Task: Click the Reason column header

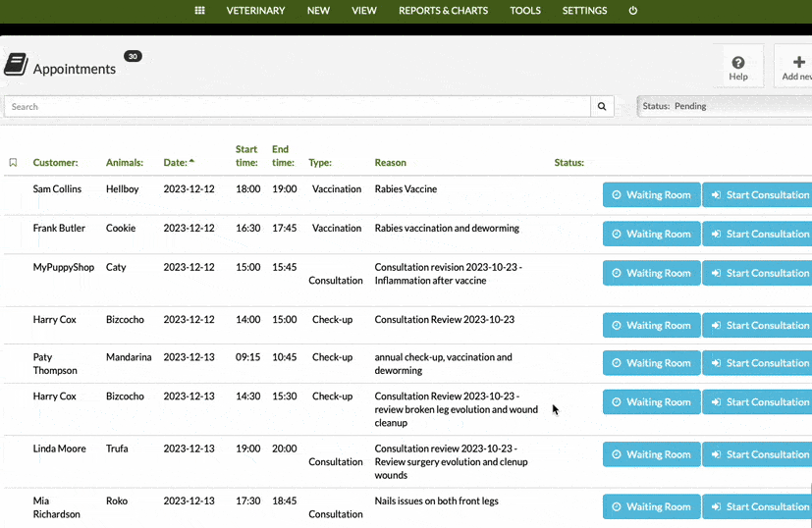Action: pyautogui.click(x=391, y=163)
